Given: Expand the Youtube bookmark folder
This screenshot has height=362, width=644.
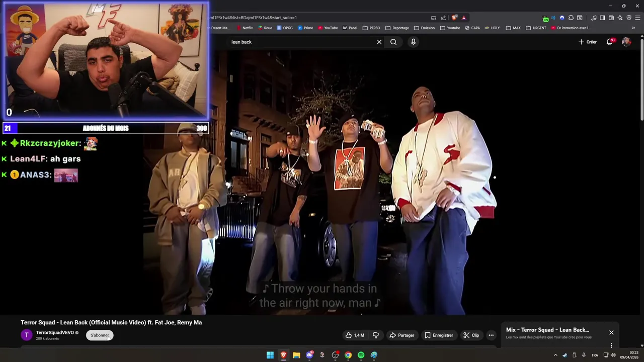Looking at the screenshot, I should (450, 28).
